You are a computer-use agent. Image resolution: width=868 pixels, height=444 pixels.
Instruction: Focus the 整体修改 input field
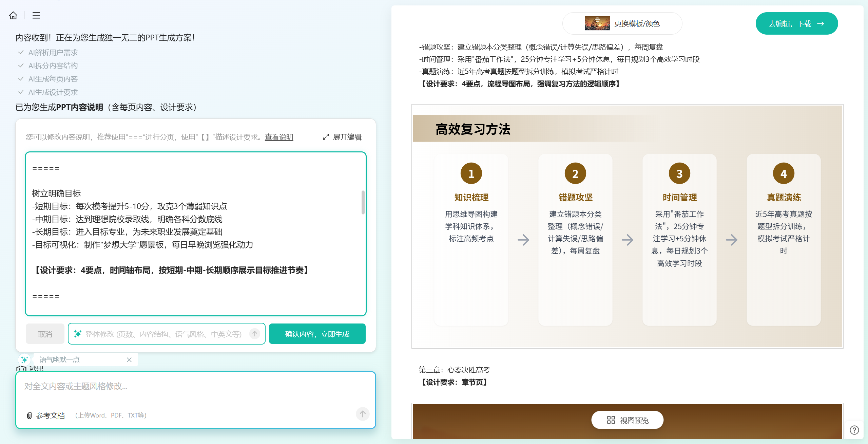pyautogui.click(x=166, y=334)
